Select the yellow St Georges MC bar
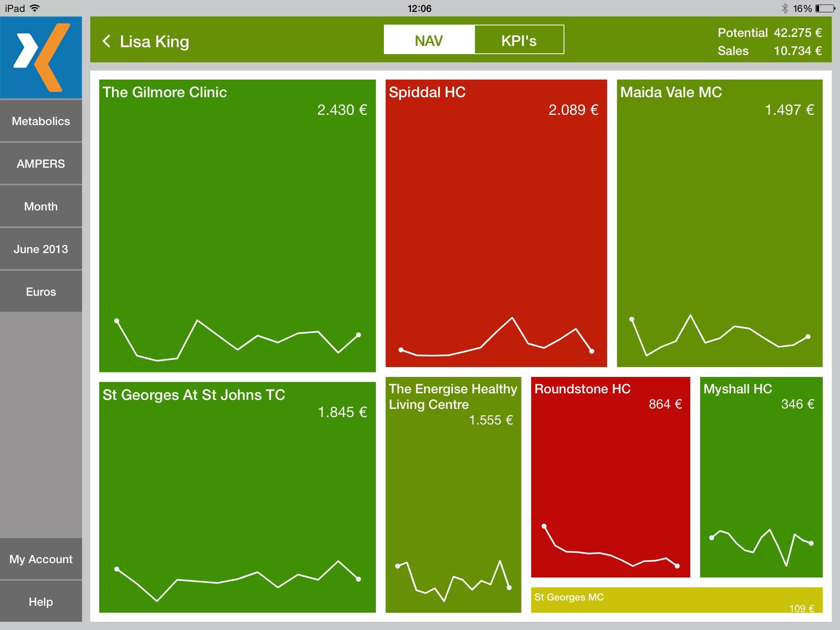 click(677, 600)
